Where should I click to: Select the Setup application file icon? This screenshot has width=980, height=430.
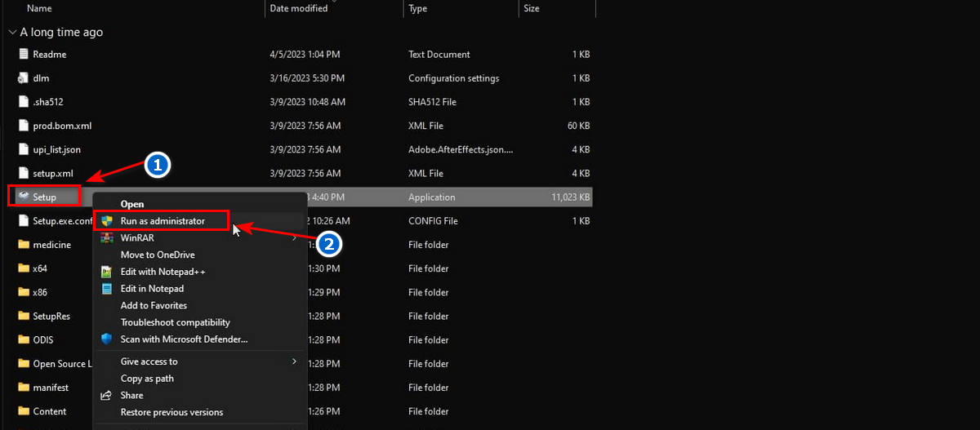pos(23,197)
